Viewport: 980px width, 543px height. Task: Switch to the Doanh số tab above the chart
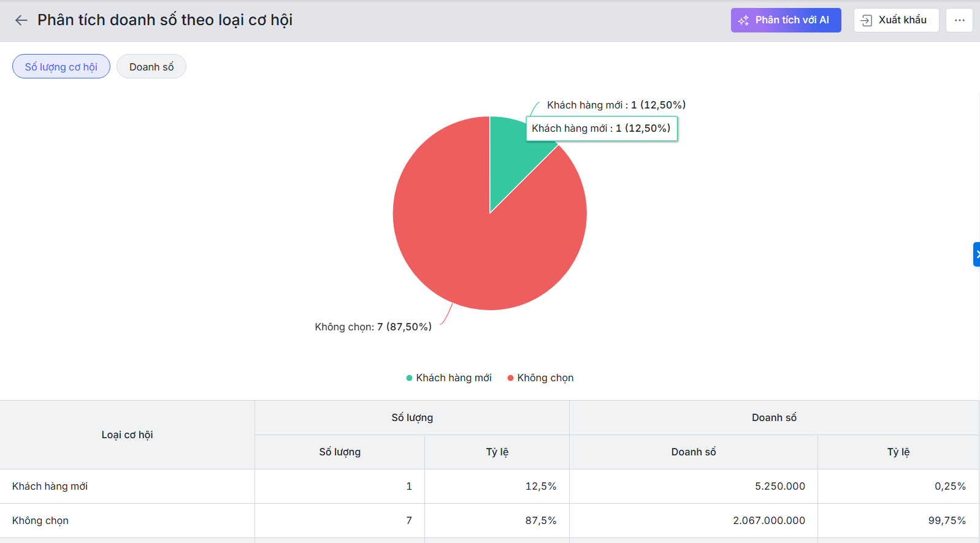click(x=151, y=67)
